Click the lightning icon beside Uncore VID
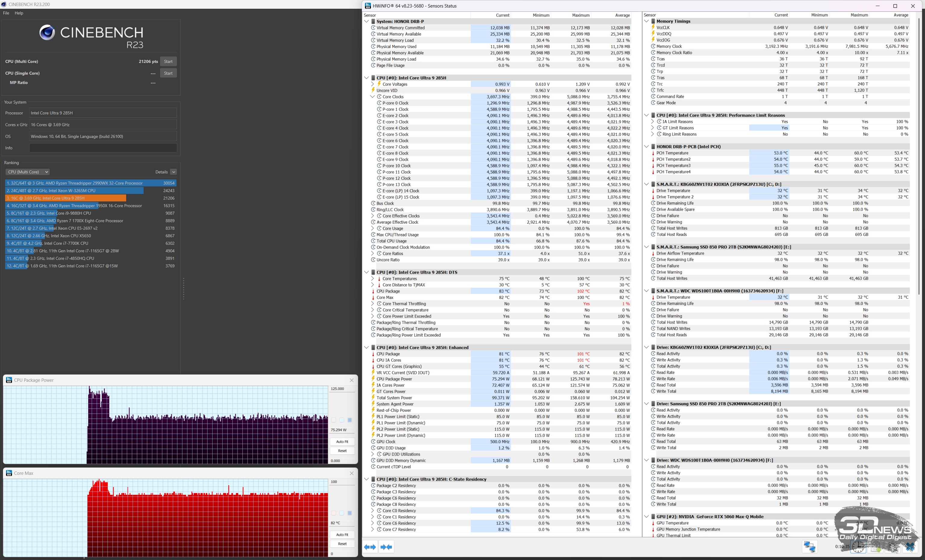This screenshot has height=560, width=925. 373,90
